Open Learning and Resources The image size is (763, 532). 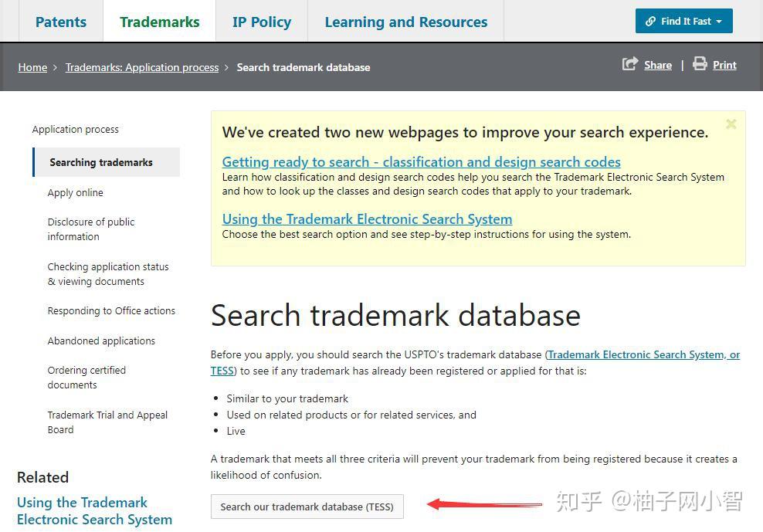(405, 22)
